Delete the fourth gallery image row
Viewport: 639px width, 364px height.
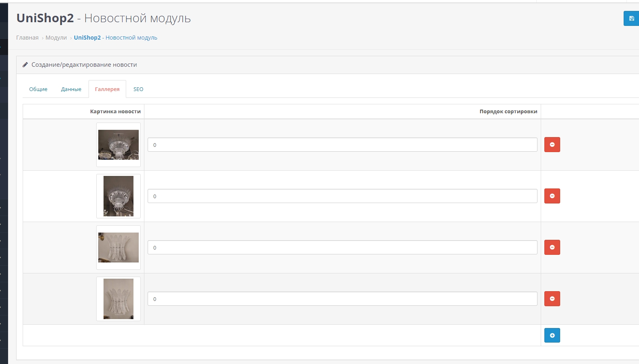tap(552, 299)
